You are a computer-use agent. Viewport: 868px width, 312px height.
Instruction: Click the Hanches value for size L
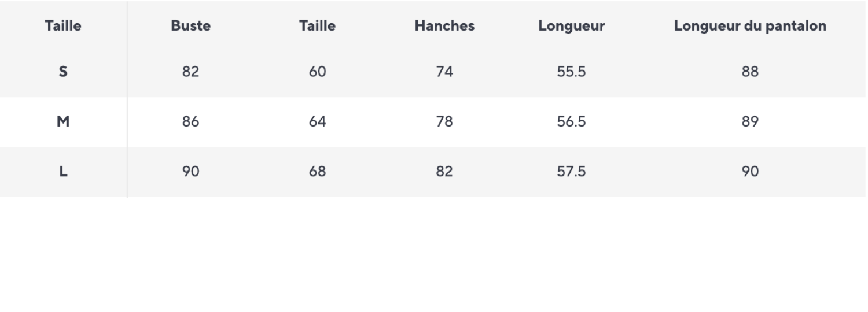444,172
